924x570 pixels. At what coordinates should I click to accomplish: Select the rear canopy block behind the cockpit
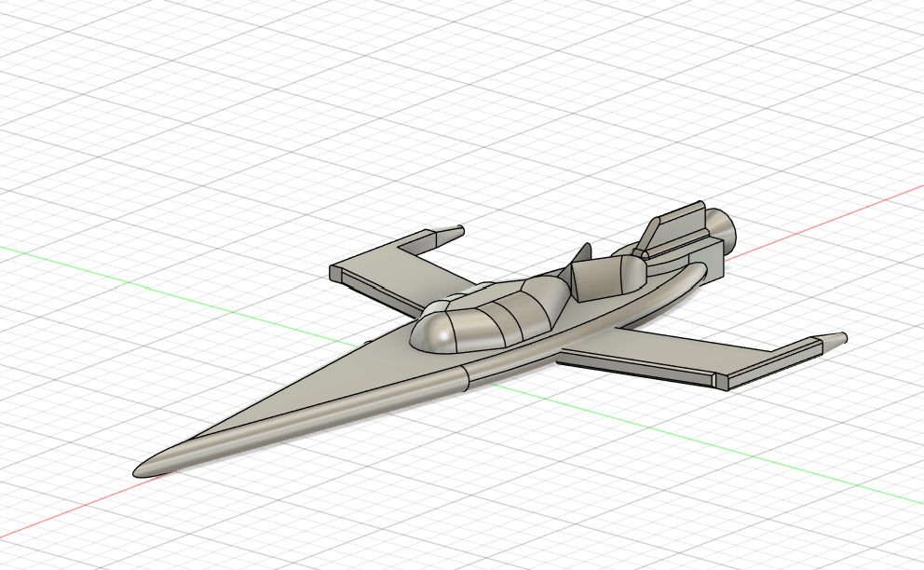[607, 277]
